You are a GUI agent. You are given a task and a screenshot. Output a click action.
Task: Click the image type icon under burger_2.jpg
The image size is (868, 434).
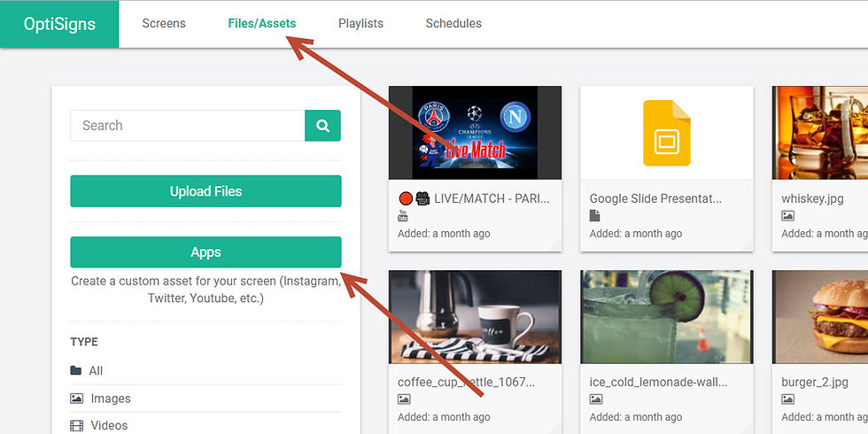tap(787, 399)
